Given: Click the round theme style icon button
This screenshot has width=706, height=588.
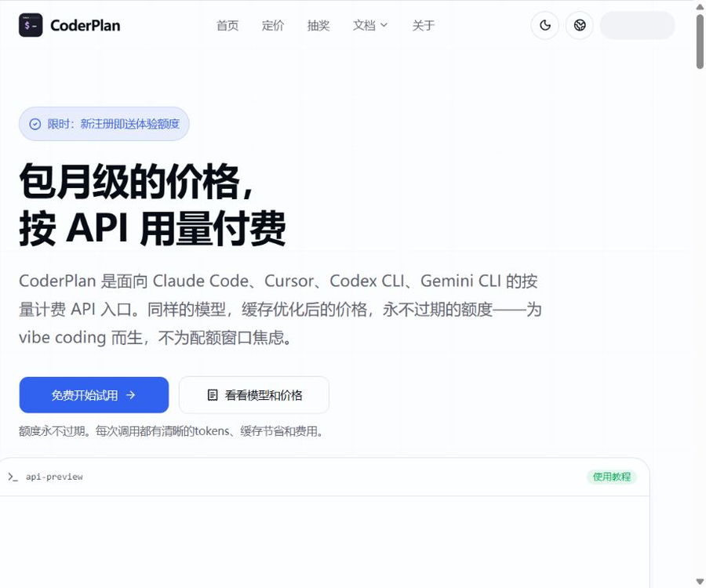Looking at the screenshot, I should (x=580, y=25).
